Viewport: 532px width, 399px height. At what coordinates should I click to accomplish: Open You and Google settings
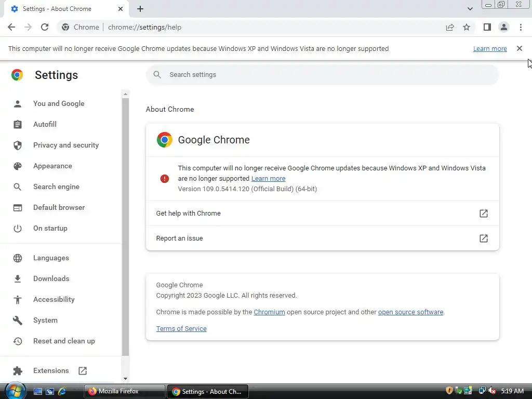pos(59,103)
